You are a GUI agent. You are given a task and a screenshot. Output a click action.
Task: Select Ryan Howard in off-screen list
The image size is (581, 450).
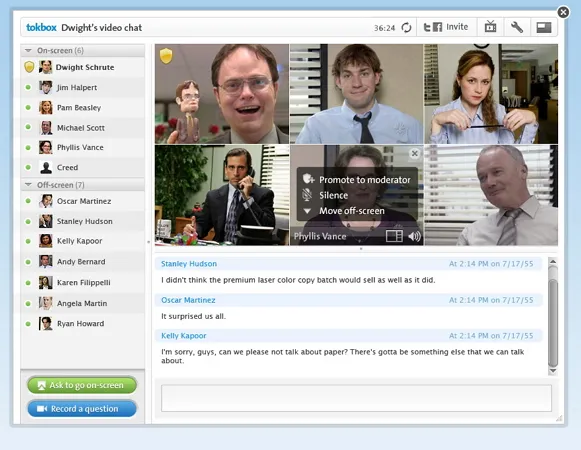[x=83, y=324]
